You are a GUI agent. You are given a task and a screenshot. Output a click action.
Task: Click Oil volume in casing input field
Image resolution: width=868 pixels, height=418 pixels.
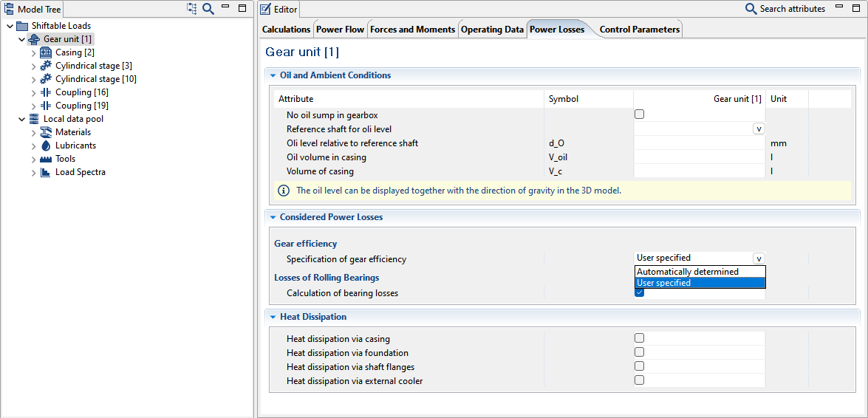pyautogui.click(x=700, y=157)
